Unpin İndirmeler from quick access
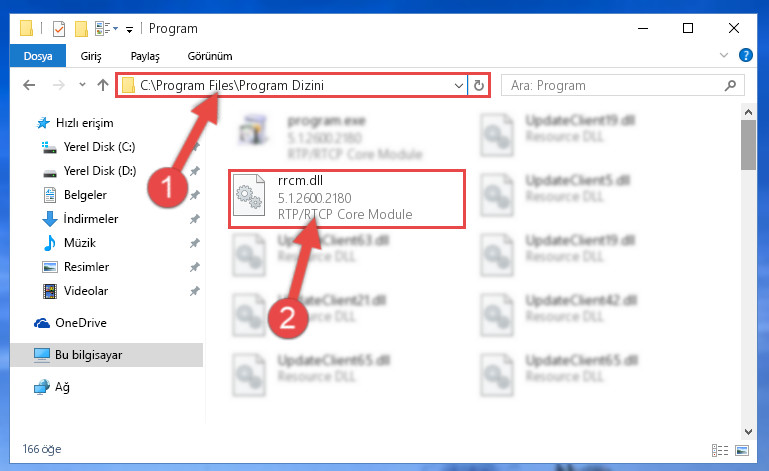The width and height of the screenshot is (769, 471). tap(195, 219)
